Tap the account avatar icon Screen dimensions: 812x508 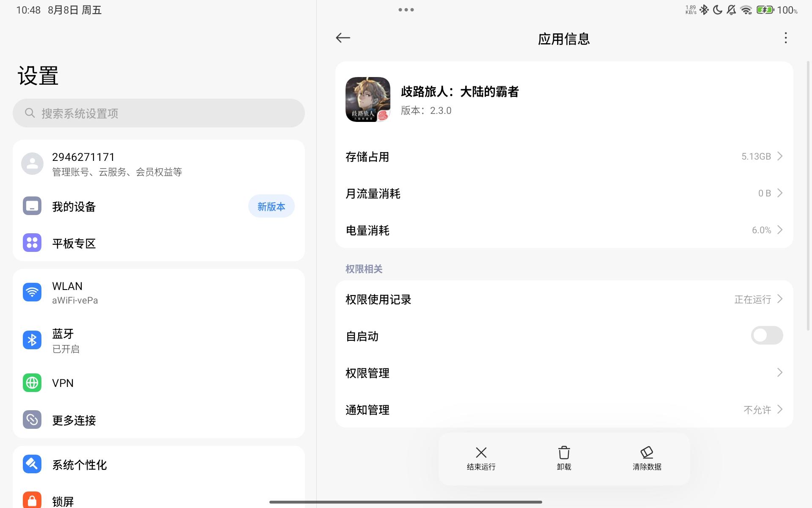coord(33,164)
